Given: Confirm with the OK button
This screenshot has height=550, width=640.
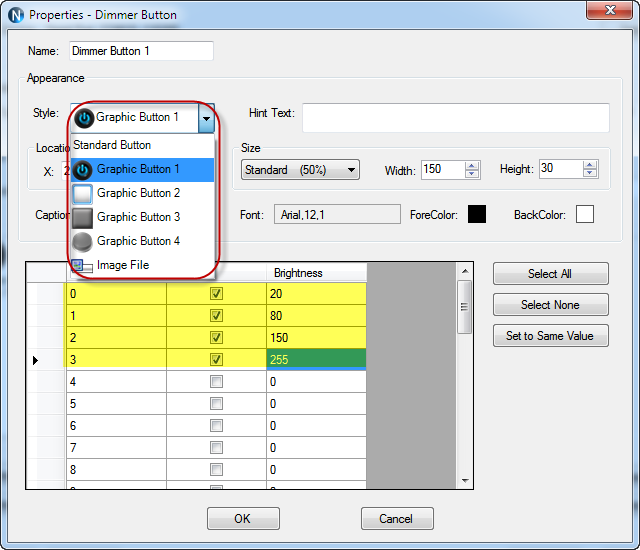Looking at the screenshot, I should [x=243, y=519].
